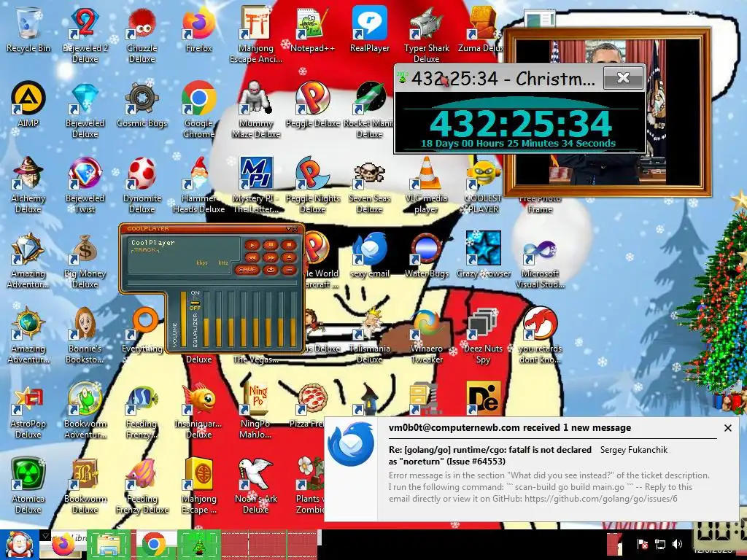This screenshot has height=560, width=747.
Task: Launch the Everything search shortcut
Action: [x=142, y=330]
